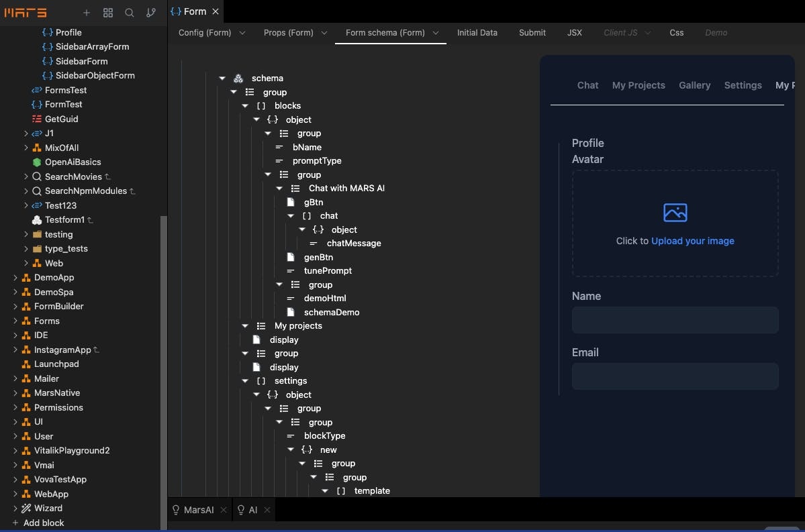Click the image upload placeholder icon

point(675,212)
